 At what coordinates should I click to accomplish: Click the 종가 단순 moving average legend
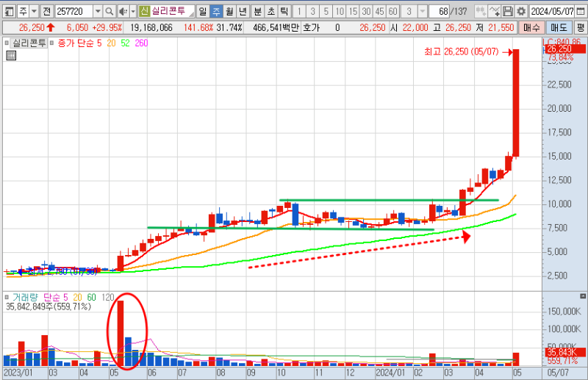pos(76,43)
